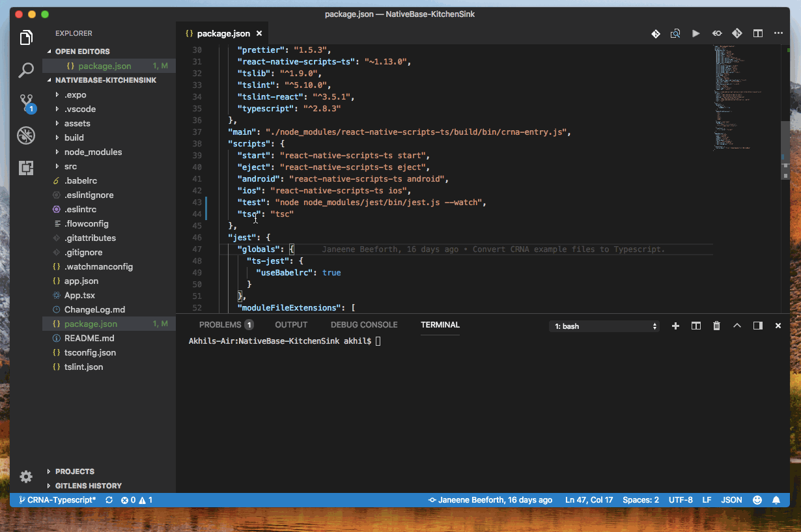Open the Explorer view in activity bar
801x532 pixels.
pos(26,38)
